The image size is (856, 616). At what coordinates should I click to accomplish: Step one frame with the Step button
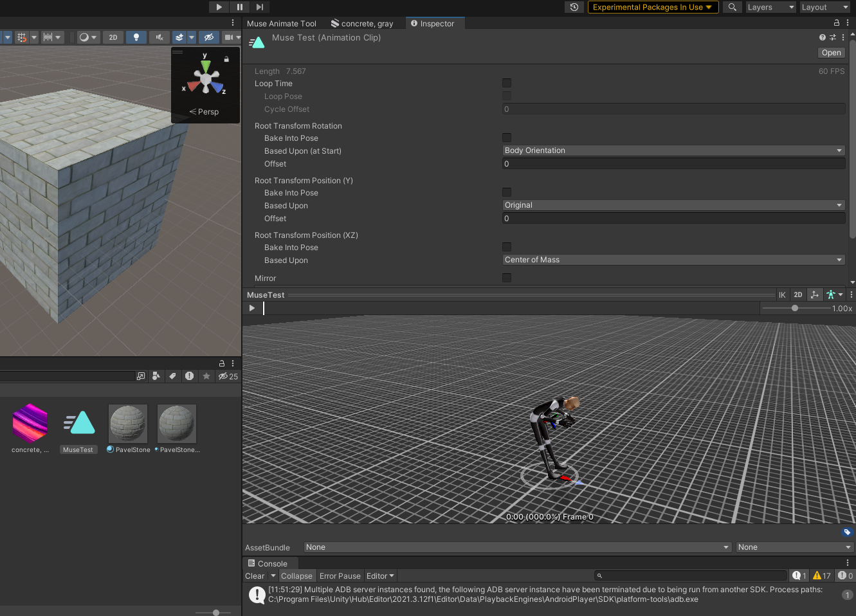click(259, 7)
